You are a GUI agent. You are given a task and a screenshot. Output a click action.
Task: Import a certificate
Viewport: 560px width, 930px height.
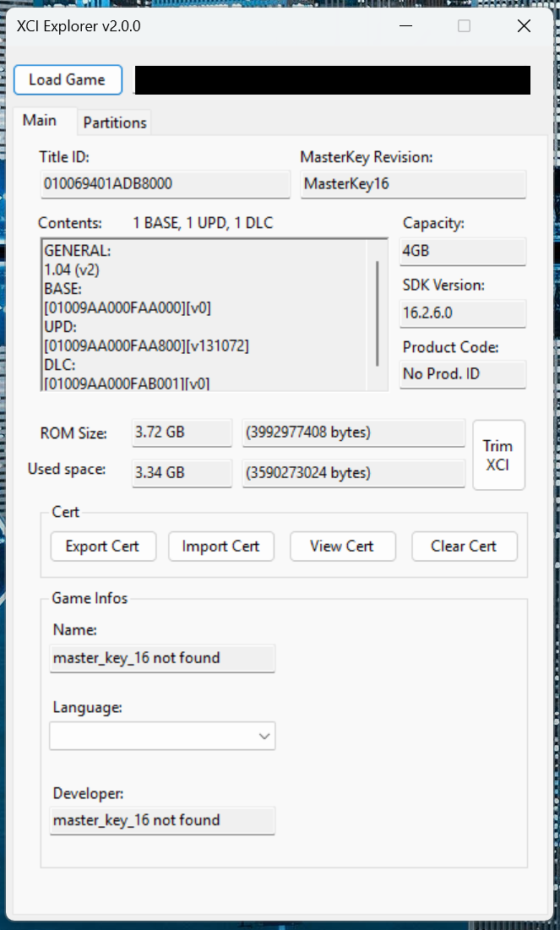tap(220, 546)
